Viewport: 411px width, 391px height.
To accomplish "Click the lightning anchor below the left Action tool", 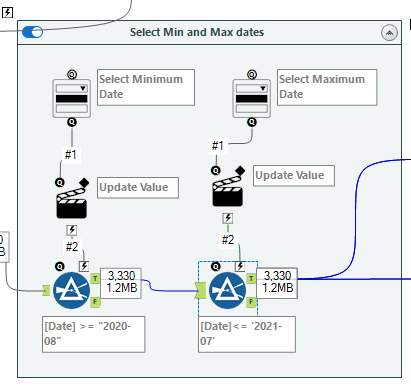I will [x=72, y=230].
